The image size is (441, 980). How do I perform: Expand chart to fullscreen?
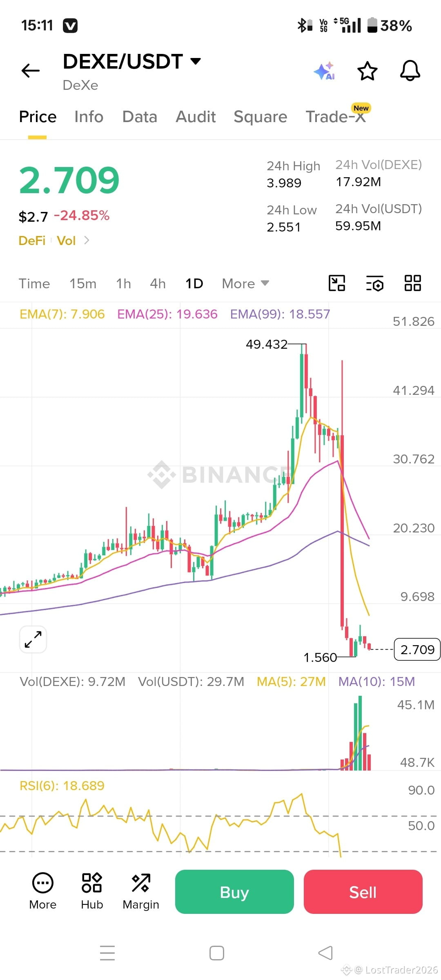click(x=33, y=639)
